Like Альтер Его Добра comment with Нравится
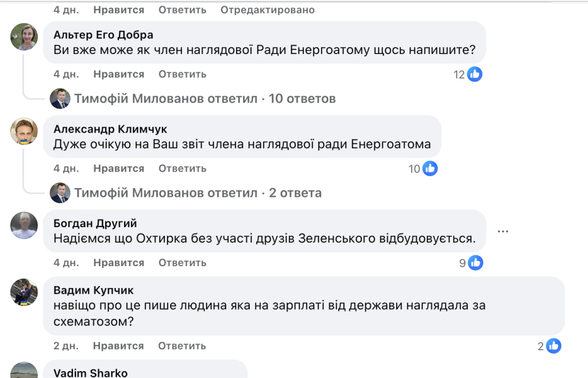This screenshot has width=588, height=378. [119, 74]
